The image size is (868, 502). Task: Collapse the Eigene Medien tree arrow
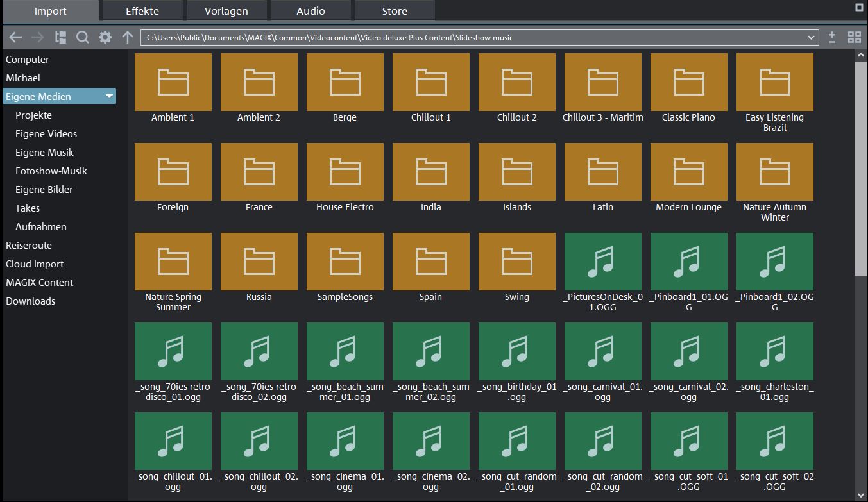(x=109, y=96)
